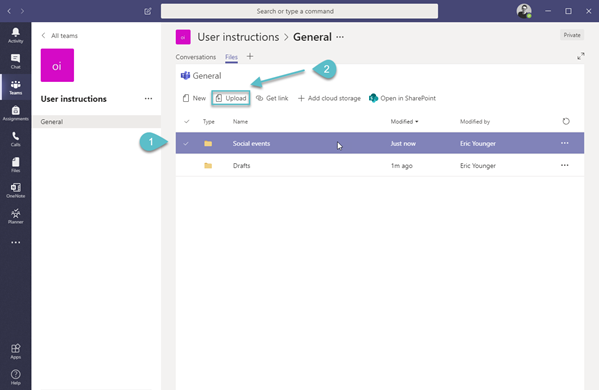Viewport: 599px width, 390px height.
Task: Open General channel more options ellipsis
Action: (340, 37)
